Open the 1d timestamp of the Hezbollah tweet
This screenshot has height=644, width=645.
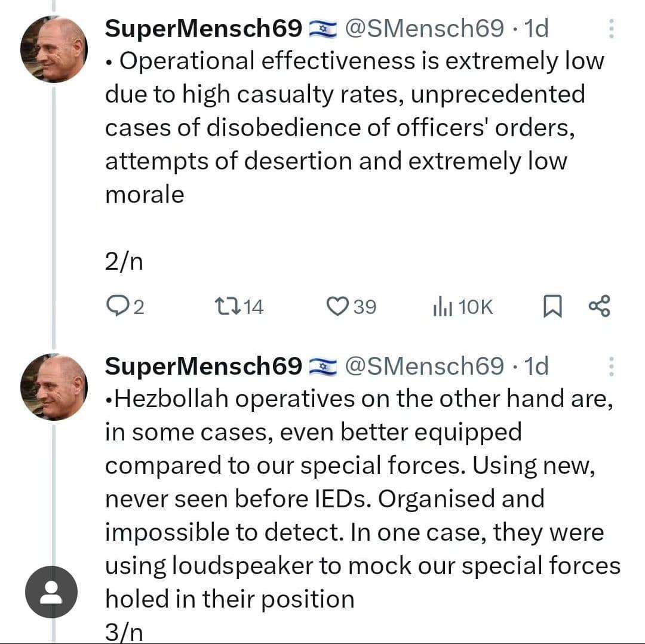pos(536,366)
